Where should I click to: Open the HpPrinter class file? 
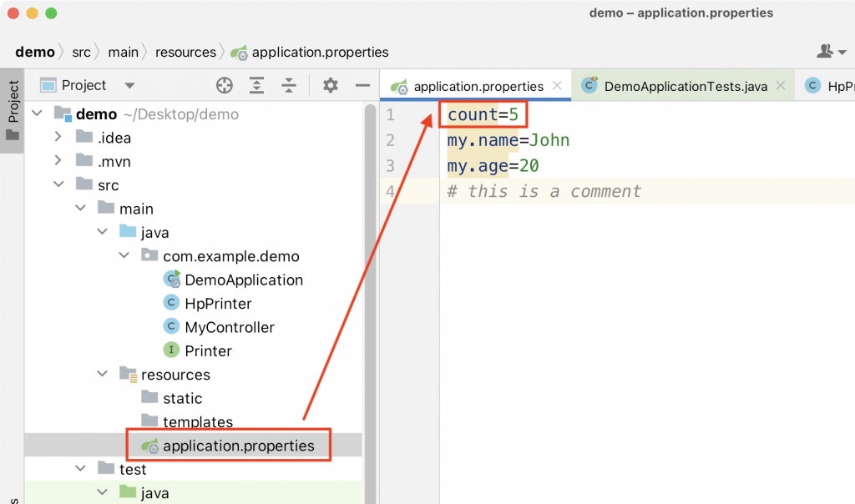[x=208, y=303]
